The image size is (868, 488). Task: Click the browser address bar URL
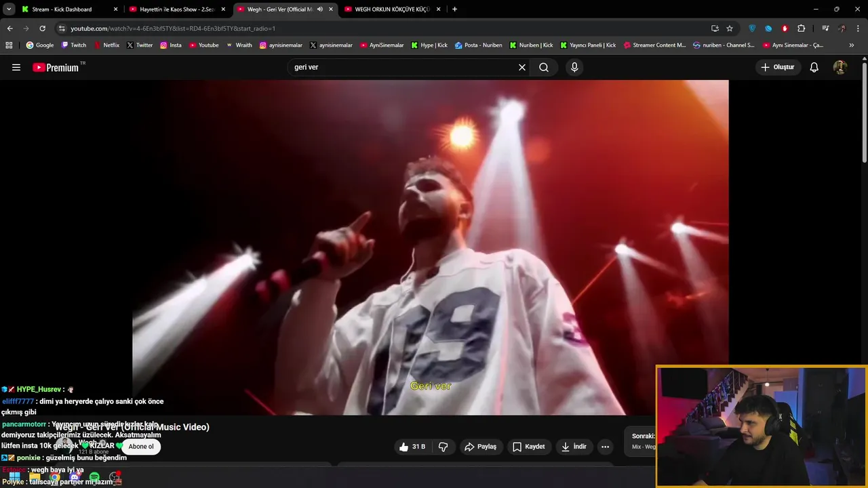173,28
